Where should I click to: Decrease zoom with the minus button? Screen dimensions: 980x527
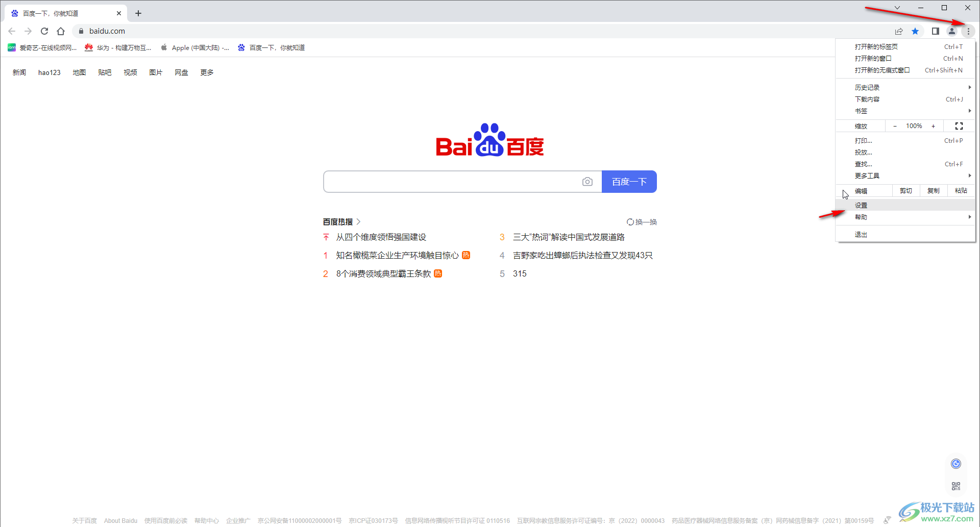click(x=895, y=126)
